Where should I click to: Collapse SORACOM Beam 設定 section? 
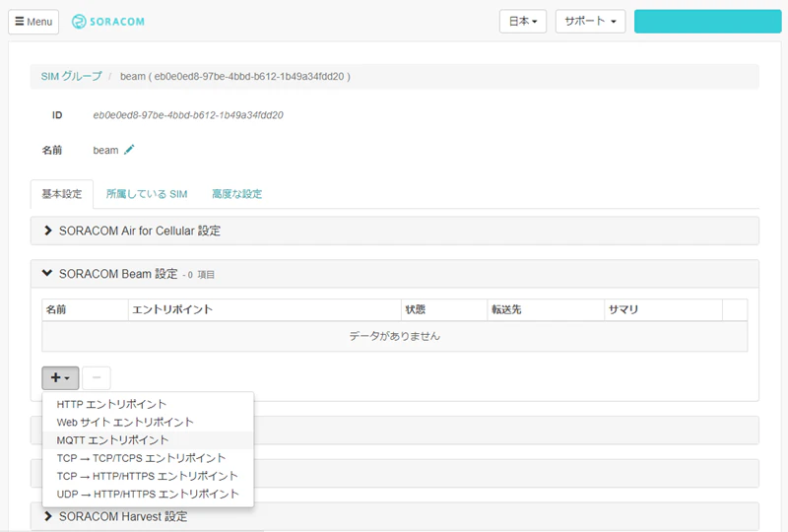tap(395, 274)
